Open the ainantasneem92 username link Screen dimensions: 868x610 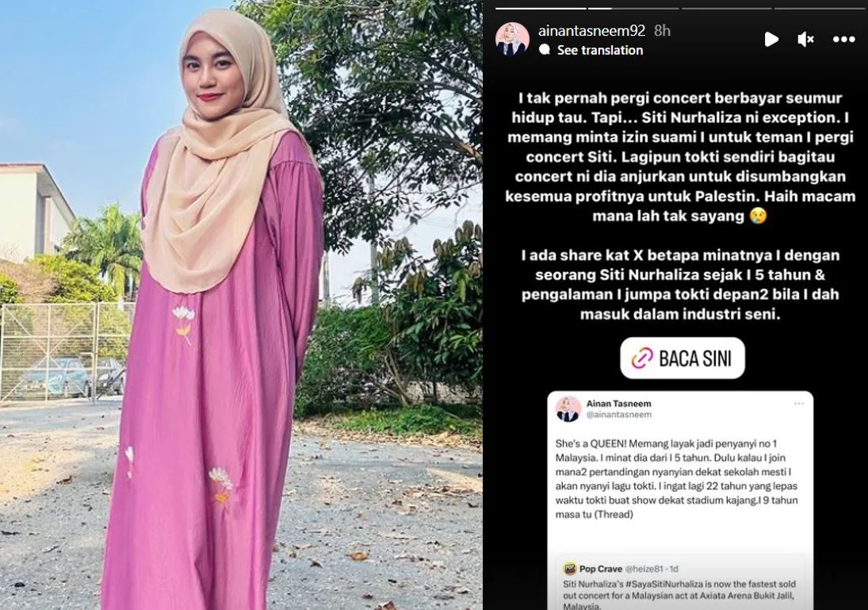pyautogui.click(x=592, y=30)
